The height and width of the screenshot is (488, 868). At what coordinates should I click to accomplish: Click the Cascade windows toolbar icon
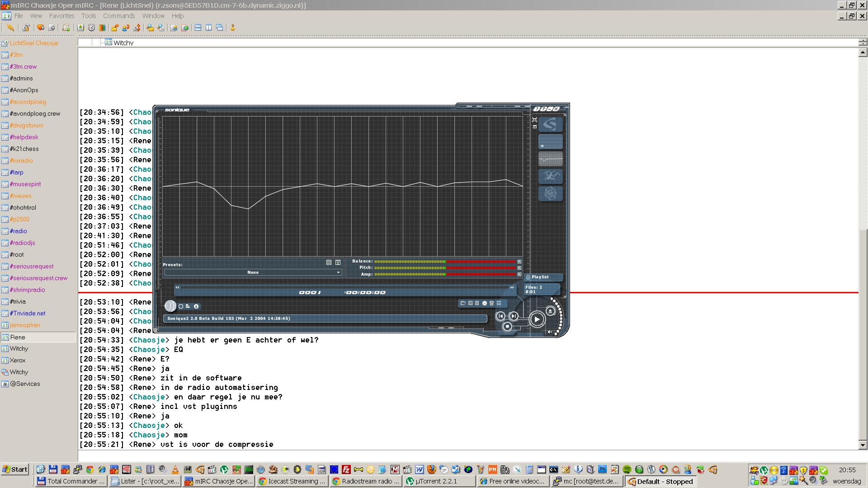pyautogui.click(x=219, y=28)
